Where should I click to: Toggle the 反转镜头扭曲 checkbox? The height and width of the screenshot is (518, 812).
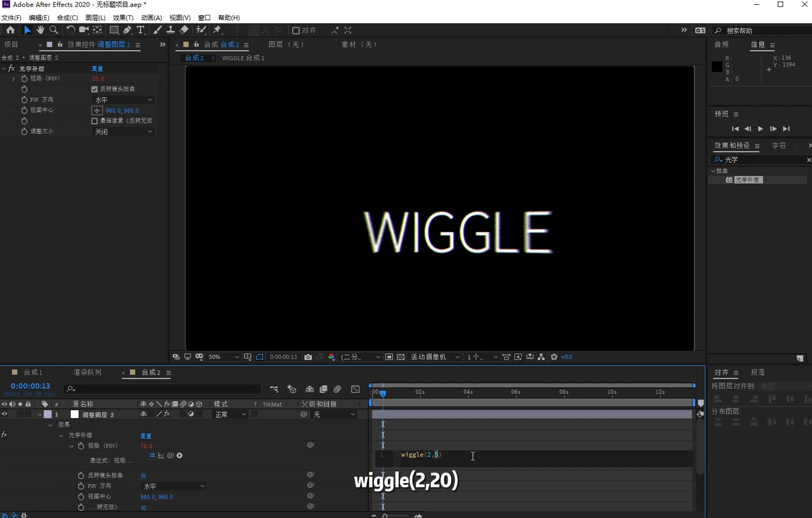click(95, 89)
